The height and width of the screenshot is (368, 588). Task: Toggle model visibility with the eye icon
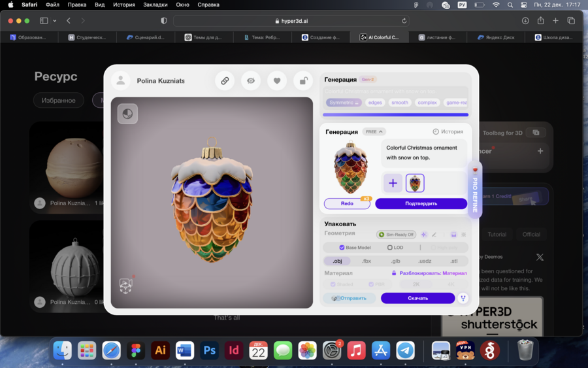251,81
